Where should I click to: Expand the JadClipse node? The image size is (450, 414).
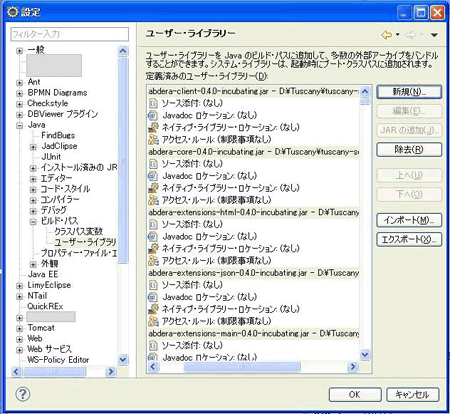coord(33,147)
